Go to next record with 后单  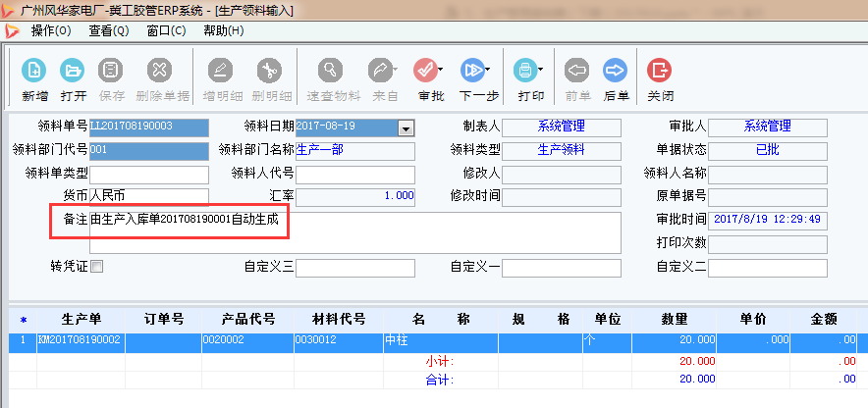pyautogui.click(x=616, y=71)
